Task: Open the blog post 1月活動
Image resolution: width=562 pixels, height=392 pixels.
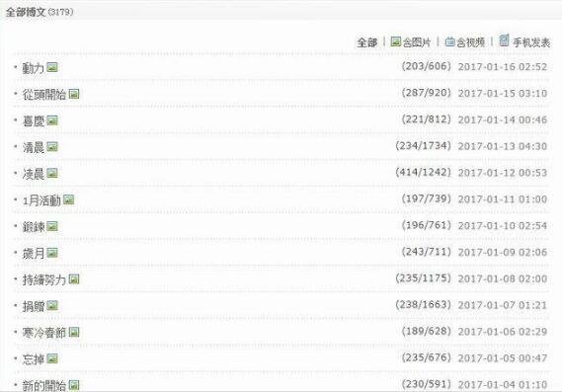Action: pos(41,200)
